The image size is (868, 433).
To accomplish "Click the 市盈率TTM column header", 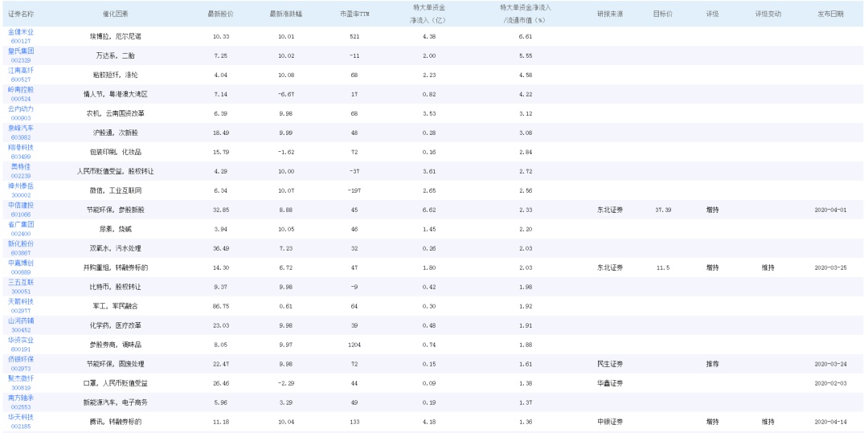I will tap(354, 14).
